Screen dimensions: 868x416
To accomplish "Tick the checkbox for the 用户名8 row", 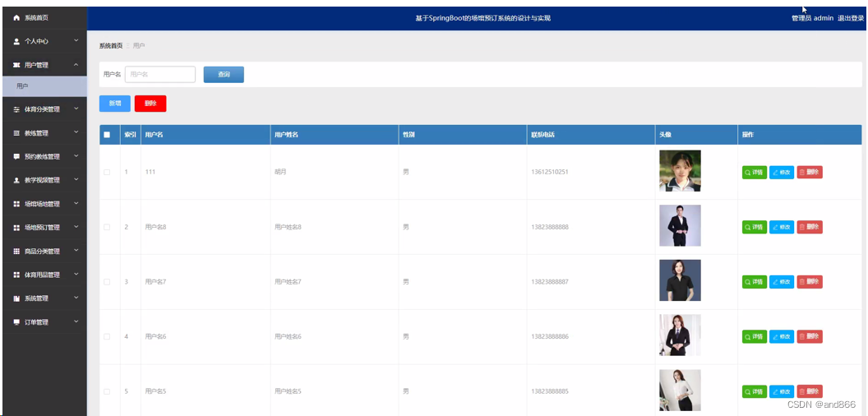I will (x=107, y=227).
